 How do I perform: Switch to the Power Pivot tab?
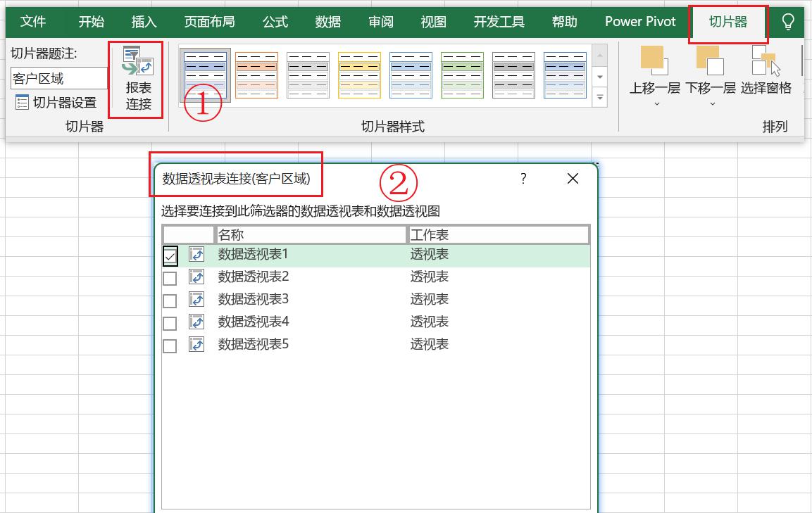(640, 22)
